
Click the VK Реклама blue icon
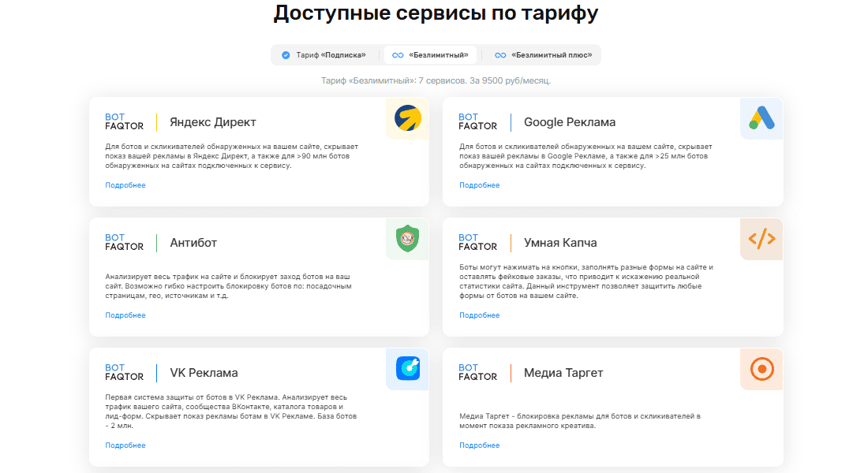[x=408, y=368]
